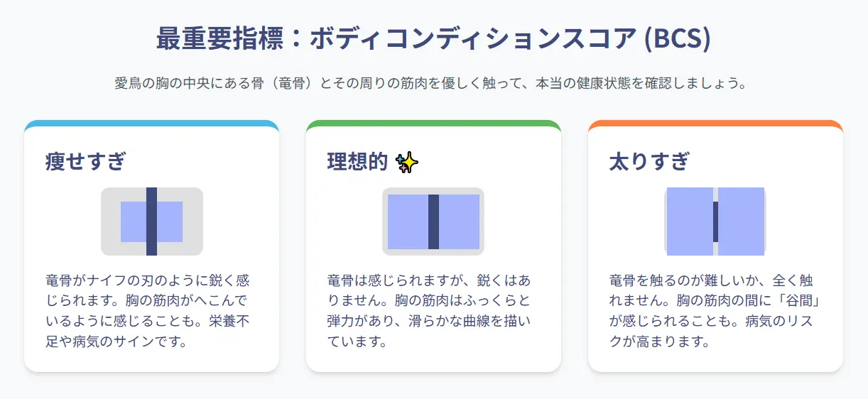868x399 pixels.
Task: Click the left muscle block in 太りすぎ diagram
Action: point(690,222)
